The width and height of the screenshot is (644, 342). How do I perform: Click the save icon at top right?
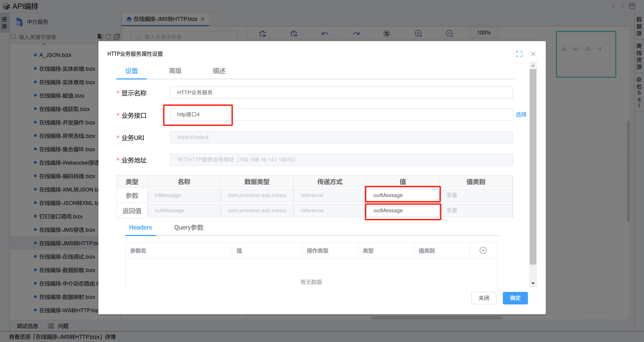(632, 6)
